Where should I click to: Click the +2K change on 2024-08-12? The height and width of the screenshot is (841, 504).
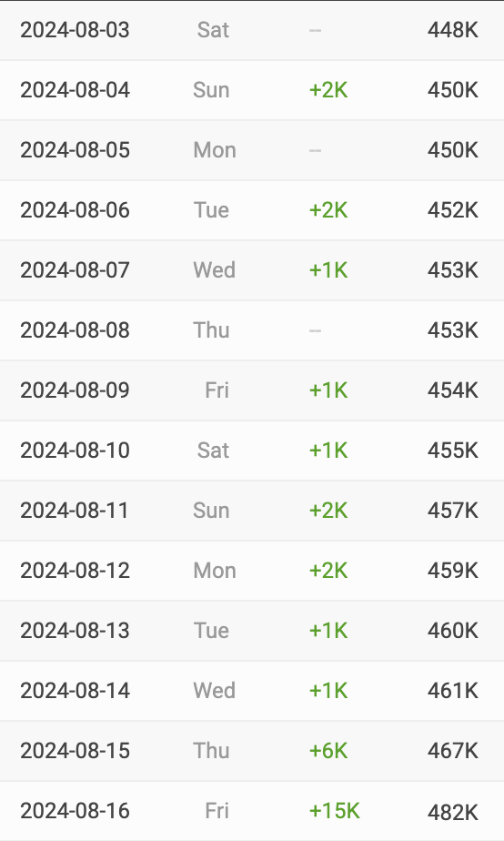pyautogui.click(x=328, y=571)
